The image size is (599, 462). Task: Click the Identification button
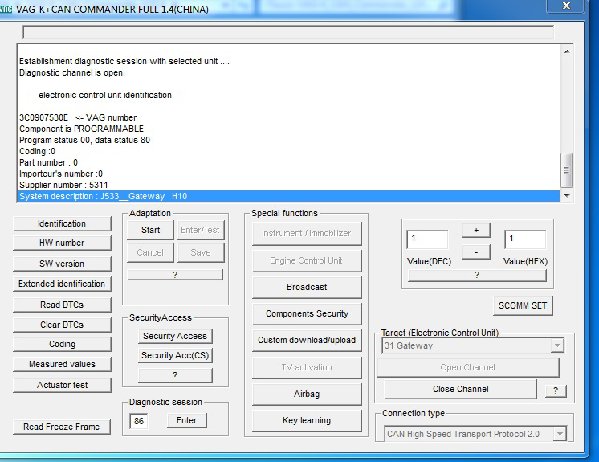(x=62, y=224)
